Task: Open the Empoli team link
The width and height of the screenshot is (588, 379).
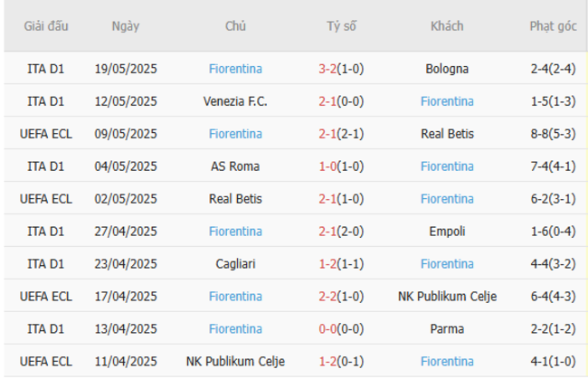Action: coord(447,232)
